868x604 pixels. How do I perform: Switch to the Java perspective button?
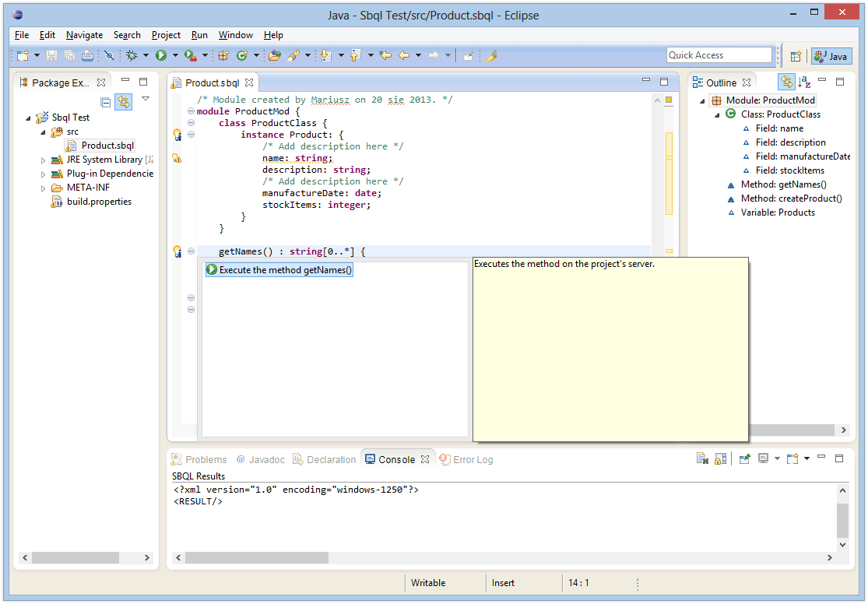(831, 56)
